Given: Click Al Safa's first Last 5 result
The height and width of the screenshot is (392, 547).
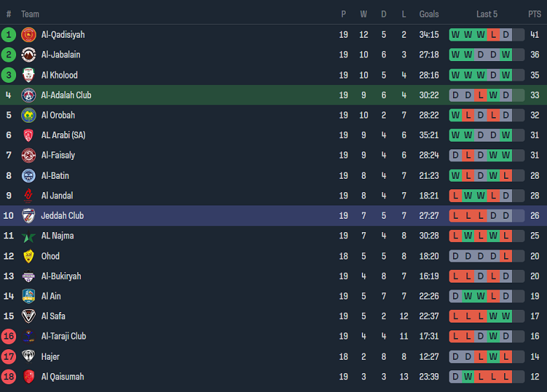Looking at the screenshot, I should (x=455, y=316).
